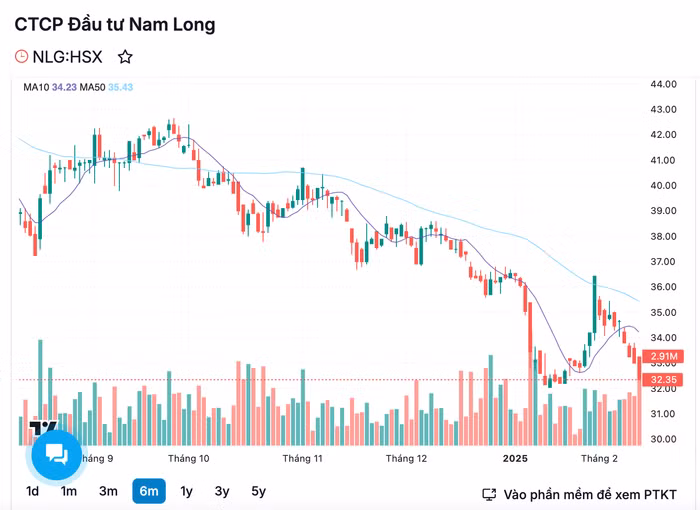The width and height of the screenshot is (700, 510).
Task: Click the TradingView logo on chart
Action: 40,428
